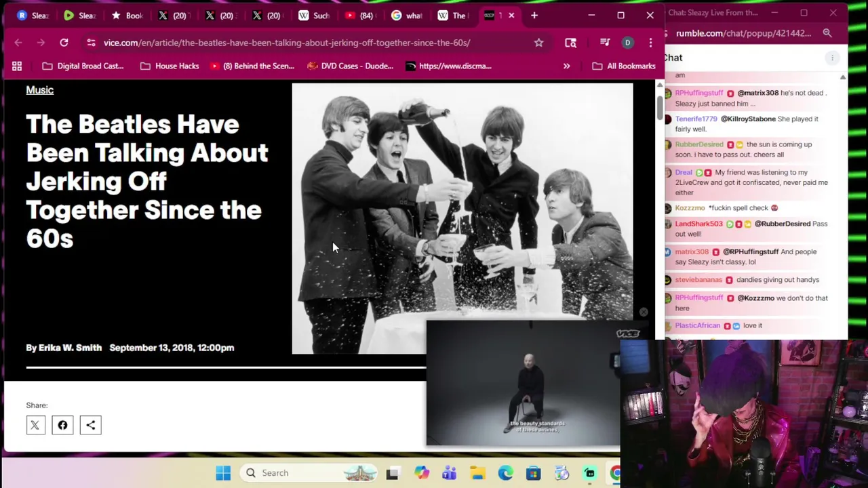Screen dimensions: 868x488
Task: Click the Rumble chat URL bar
Action: click(743, 33)
